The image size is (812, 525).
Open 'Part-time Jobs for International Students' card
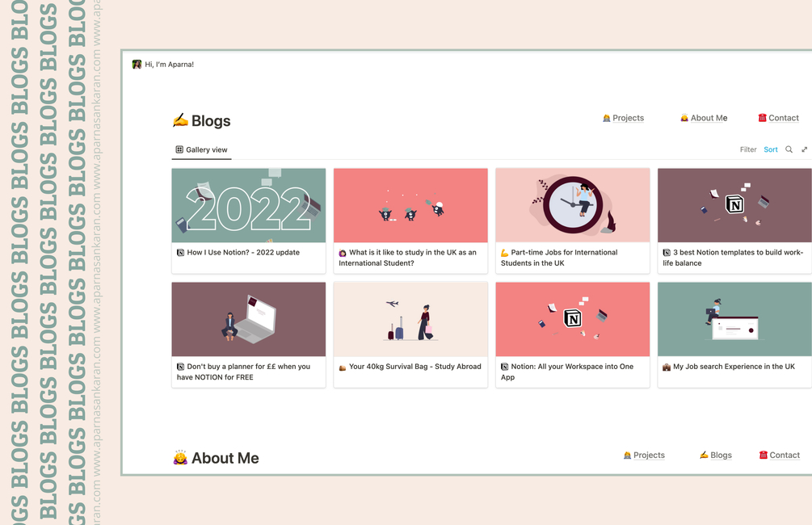click(573, 220)
